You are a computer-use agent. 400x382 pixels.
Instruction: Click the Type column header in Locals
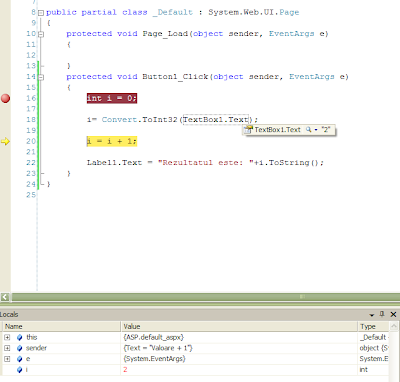[373, 326]
